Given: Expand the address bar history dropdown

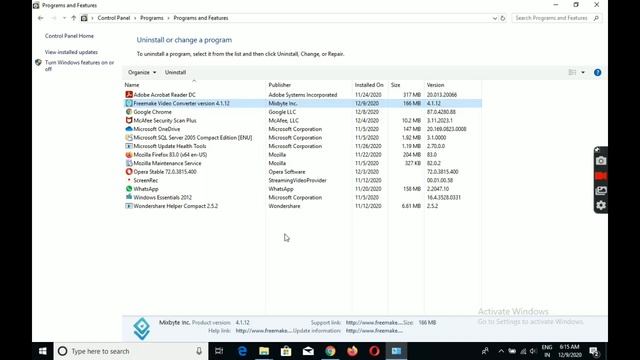Looking at the screenshot, I should (x=495, y=18).
